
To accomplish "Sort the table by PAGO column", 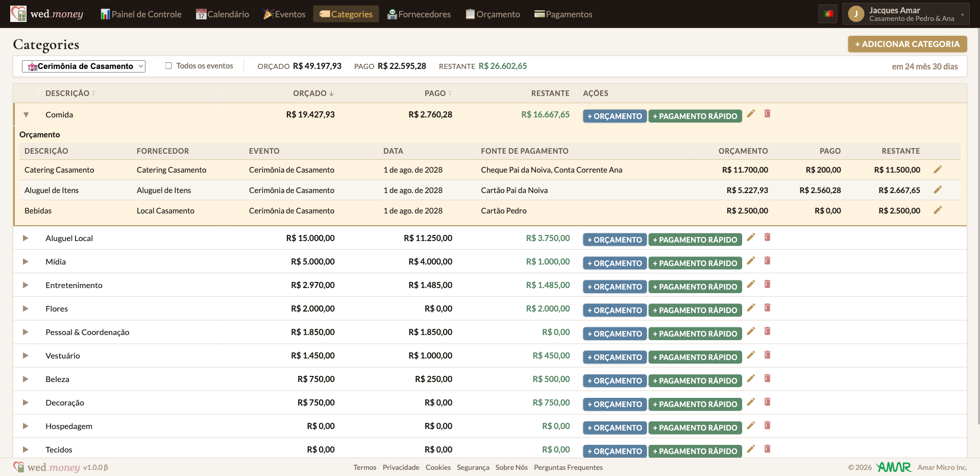I will pyautogui.click(x=438, y=93).
